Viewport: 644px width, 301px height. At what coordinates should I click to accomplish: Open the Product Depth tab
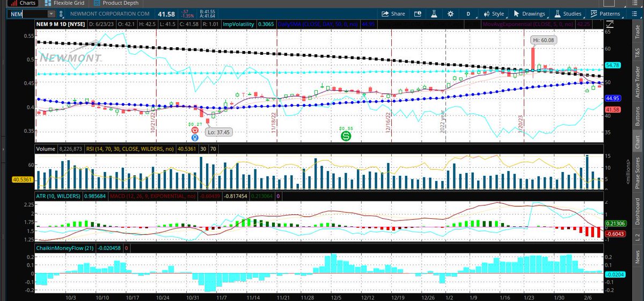(x=118, y=3)
